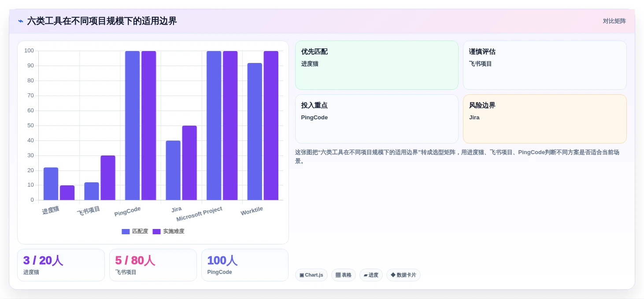
Task: Click the 100 y-axis tick label
Action: pos(29,51)
